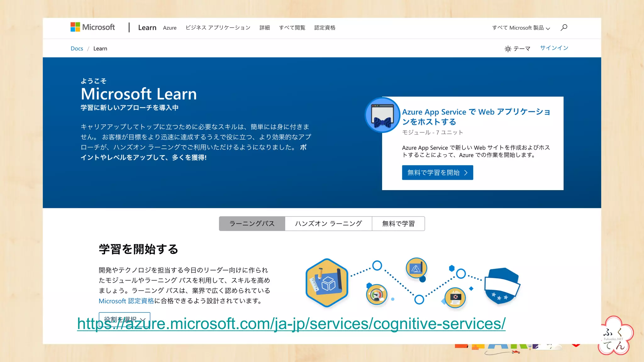Open the 詳細 menu item

coord(265,28)
